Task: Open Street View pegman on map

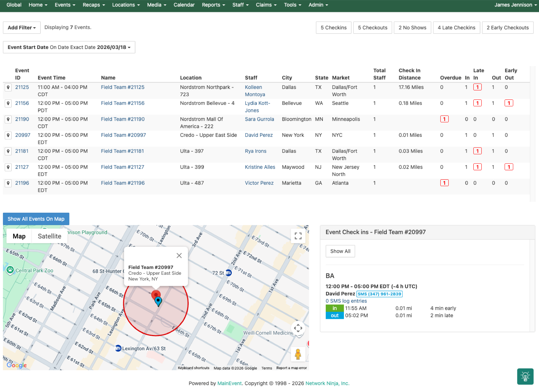Action: coord(298,354)
